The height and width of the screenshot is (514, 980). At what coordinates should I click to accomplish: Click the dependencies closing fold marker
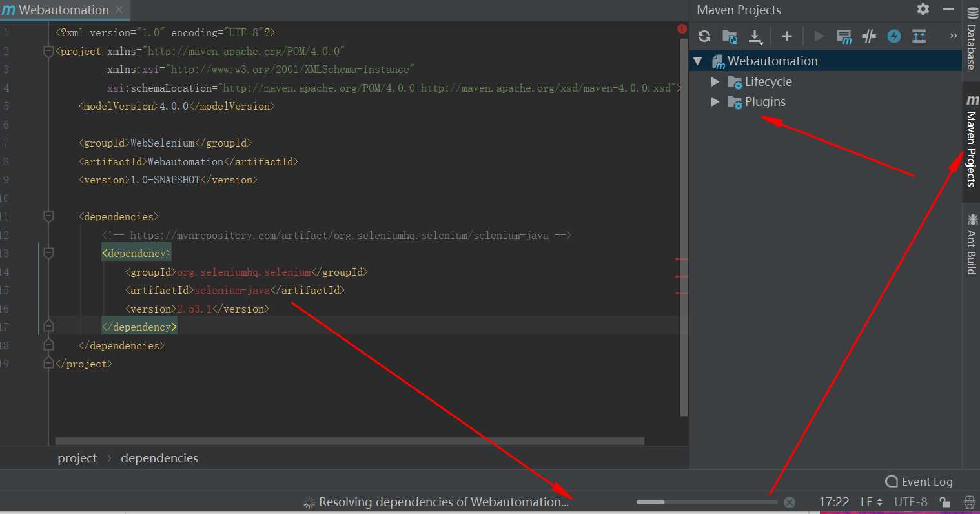(48, 345)
